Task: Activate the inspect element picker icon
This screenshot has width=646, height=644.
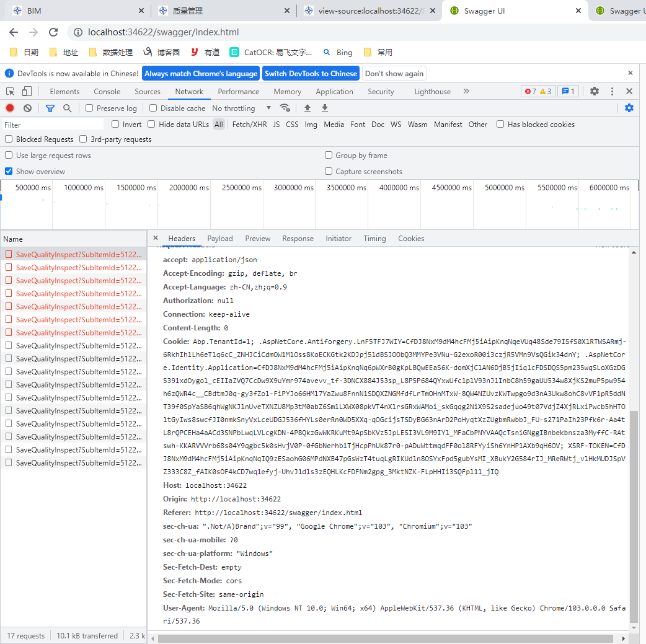Action: coord(11,92)
